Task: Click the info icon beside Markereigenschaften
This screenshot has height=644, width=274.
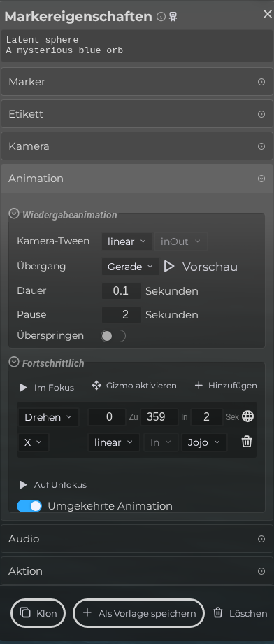Action: [161, 16]
